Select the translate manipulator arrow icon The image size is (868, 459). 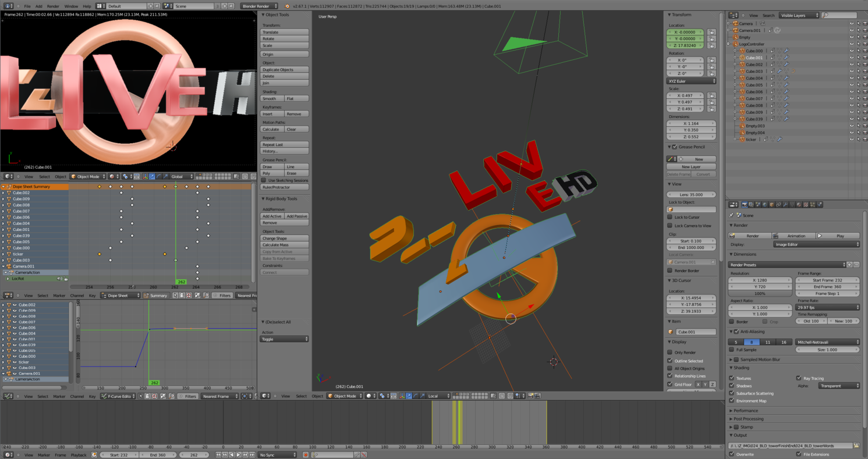click(x=409, y=396)
